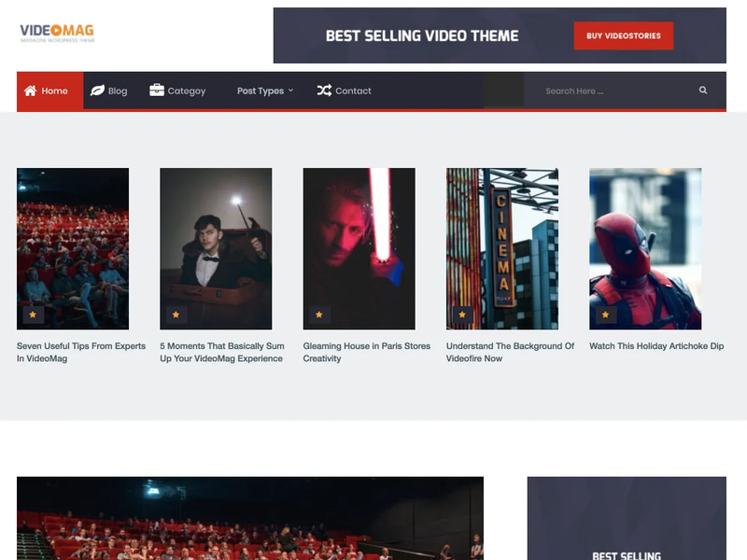Open the Understand The Background Of Videofire link

(510, 351)
